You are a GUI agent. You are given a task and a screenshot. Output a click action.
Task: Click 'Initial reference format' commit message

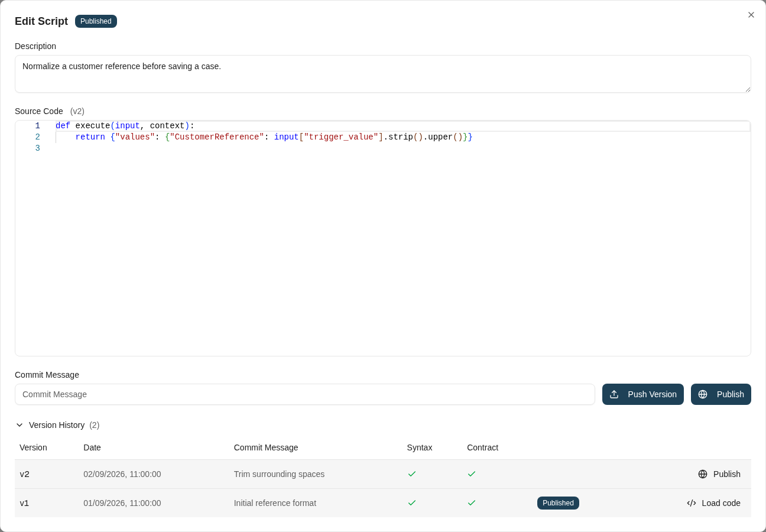[x=275, y=503]
